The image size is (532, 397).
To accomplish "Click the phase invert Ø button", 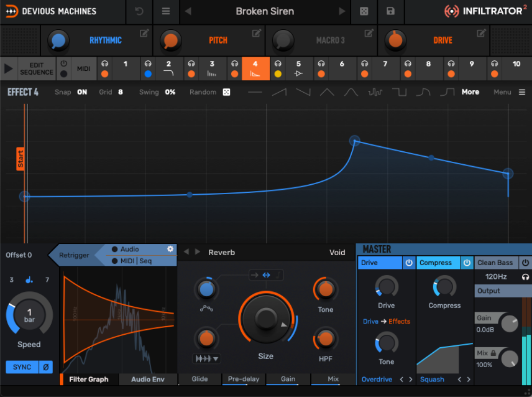I will point(46,367).
